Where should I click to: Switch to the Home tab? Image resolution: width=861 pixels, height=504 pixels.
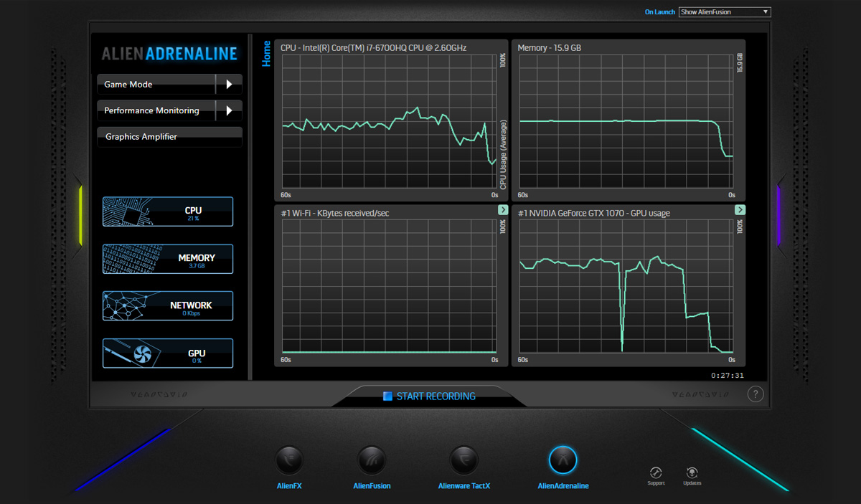pos(266,54)
